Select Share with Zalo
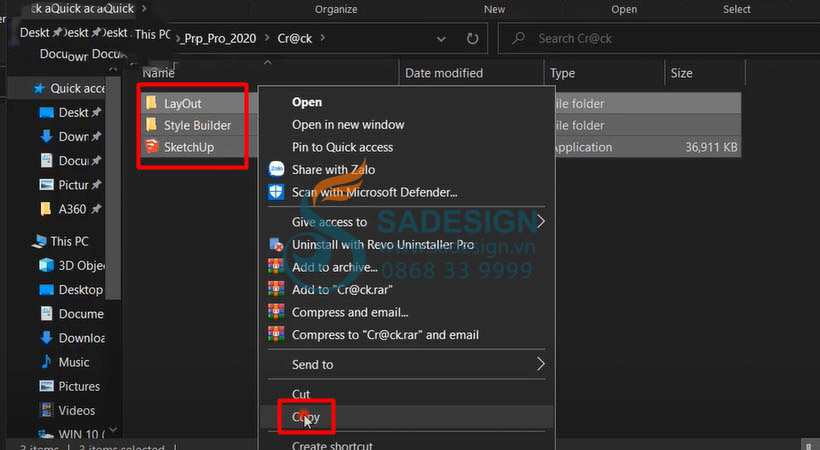Image resolution: width=820 pixels, height=450 pixels. (334, 170)
